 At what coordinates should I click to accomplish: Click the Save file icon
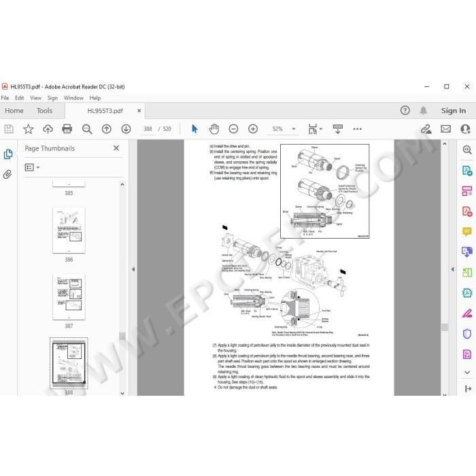point(9,129)
